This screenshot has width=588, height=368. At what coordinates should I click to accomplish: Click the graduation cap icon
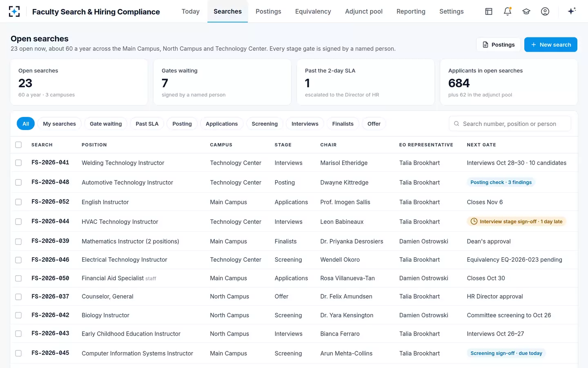526,11
